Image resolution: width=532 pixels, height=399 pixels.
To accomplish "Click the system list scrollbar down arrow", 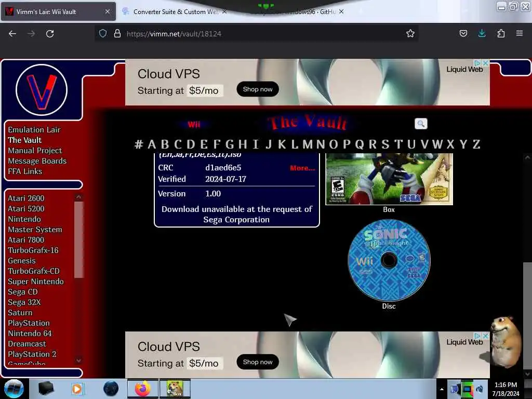I will point(78,360).
